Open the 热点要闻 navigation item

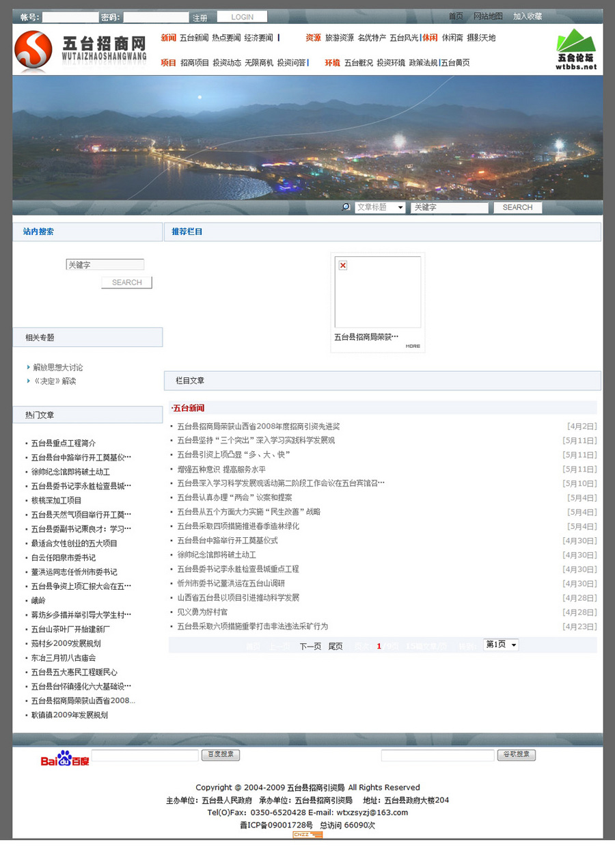(x=226, y=38)
